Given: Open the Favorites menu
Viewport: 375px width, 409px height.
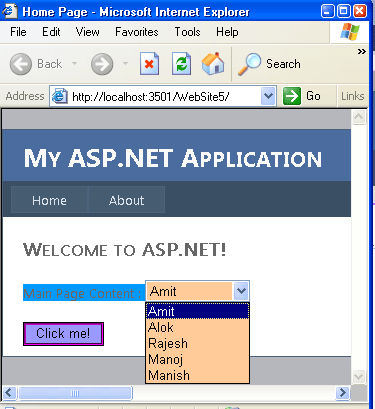Looking at the screenshot, I should 137,32.
